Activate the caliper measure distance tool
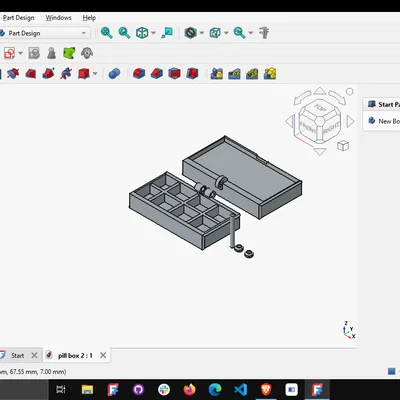This screenshot has height=400, width=400. pyautogui.click(x=264, y=33)
